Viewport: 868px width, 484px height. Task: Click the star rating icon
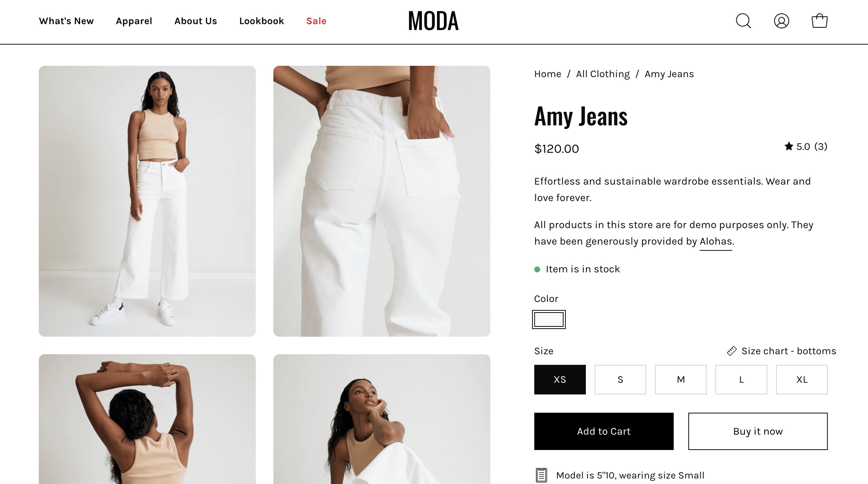click(789, 146)
